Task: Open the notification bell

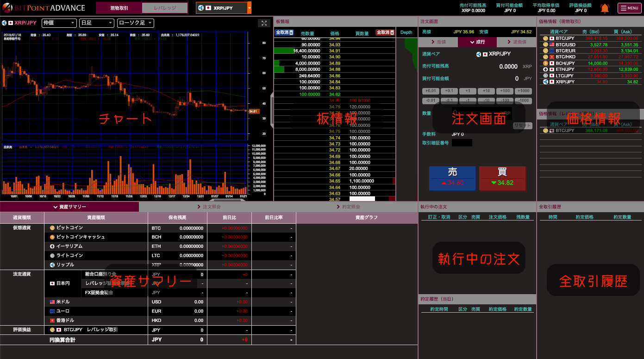Action: click(605, 8)
